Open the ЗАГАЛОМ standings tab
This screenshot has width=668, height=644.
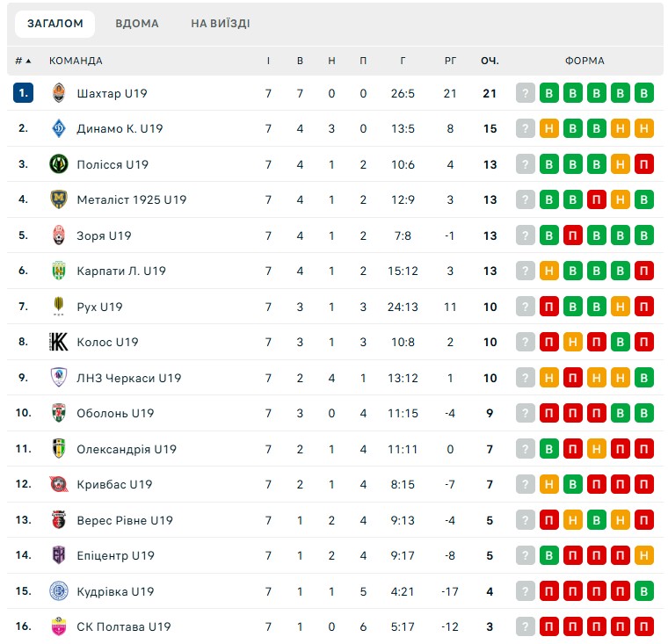point(55,24)
